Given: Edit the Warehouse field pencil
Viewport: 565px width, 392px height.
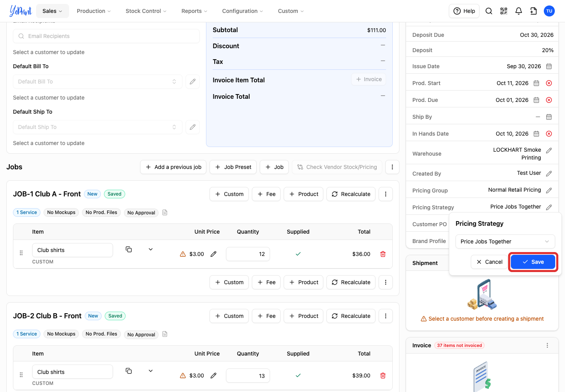Looking at the screenshot, I should pos(549,151).
